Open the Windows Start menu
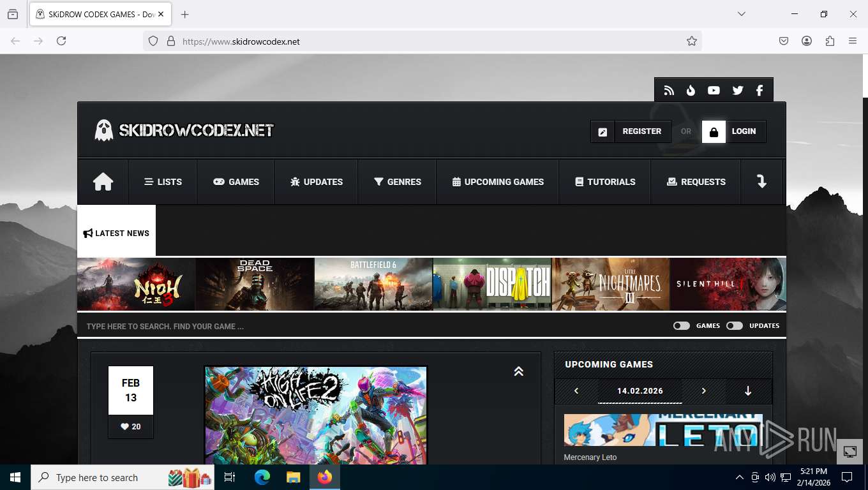Viewport: 868px width, 490px height. click(15, 477)
